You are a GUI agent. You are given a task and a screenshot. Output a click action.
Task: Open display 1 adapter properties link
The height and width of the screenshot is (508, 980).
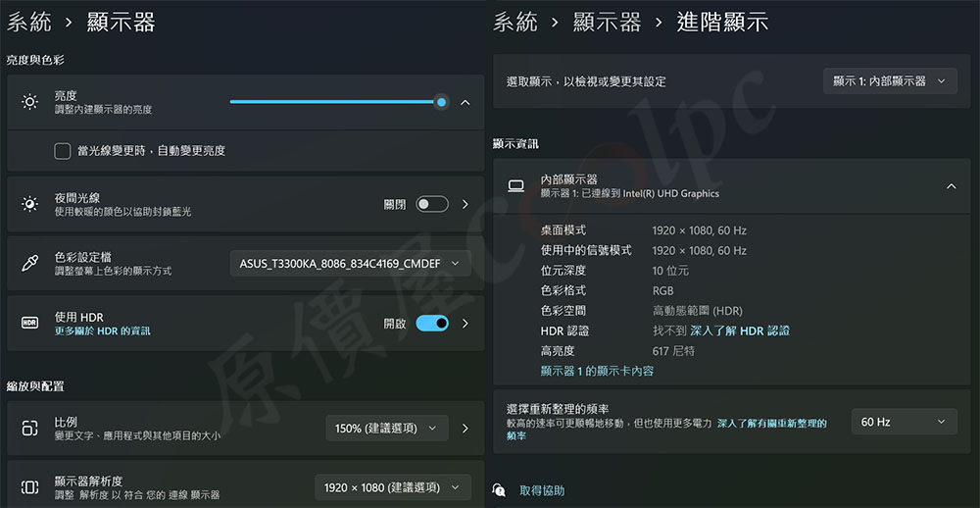tap(597, 371)
